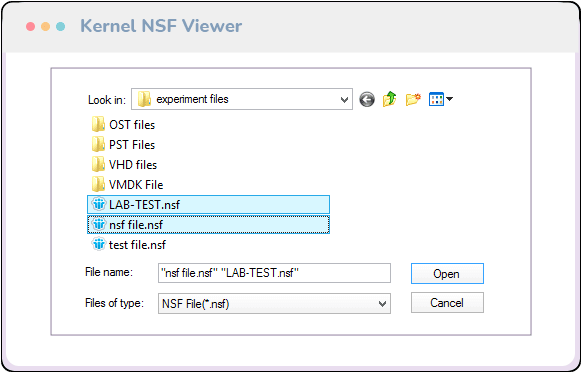The height and width of the screenshot is (372, 581).
Task: Select the LAB-TEST.nsf file name
Action: [145, 205]
